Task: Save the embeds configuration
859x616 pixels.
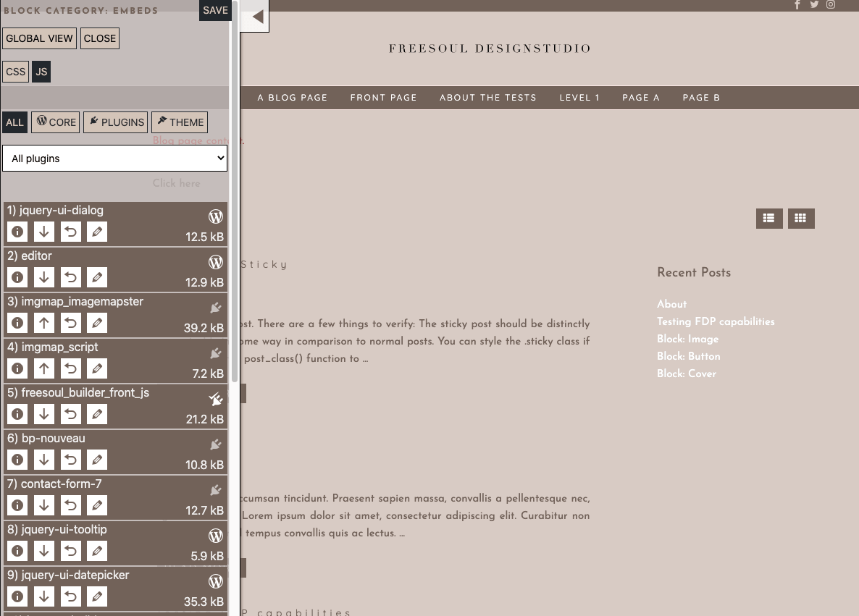Action: tap(215, 10)
